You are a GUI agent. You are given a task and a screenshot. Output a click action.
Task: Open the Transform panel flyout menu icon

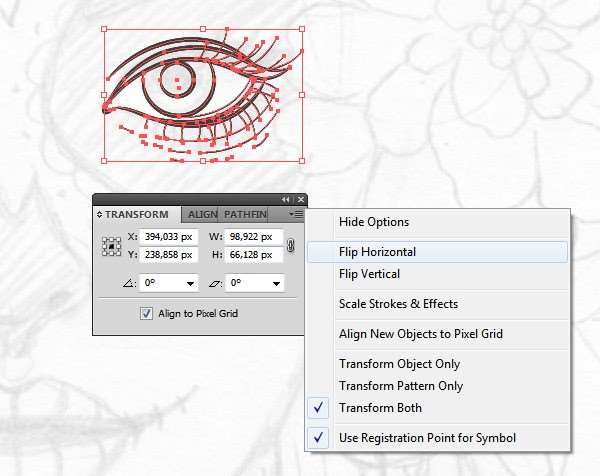pyautogui.click(x=296, y=214)
